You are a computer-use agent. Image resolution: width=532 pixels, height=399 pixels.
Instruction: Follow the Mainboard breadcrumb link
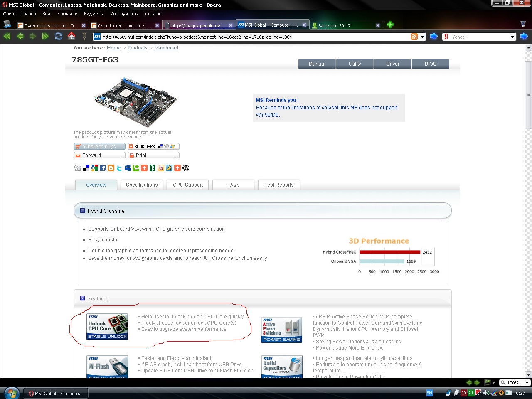pyautogui.click(x=166, y=48)
